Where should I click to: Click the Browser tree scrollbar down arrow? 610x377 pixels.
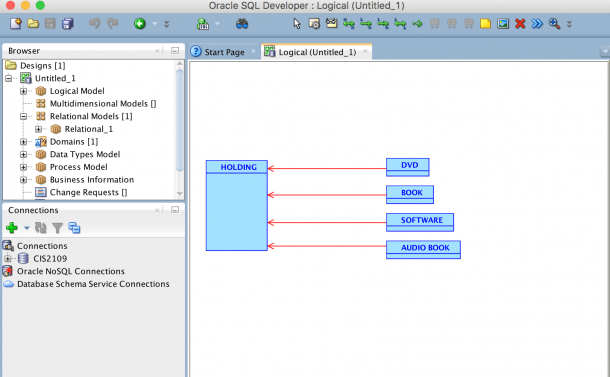click(179, 193)
